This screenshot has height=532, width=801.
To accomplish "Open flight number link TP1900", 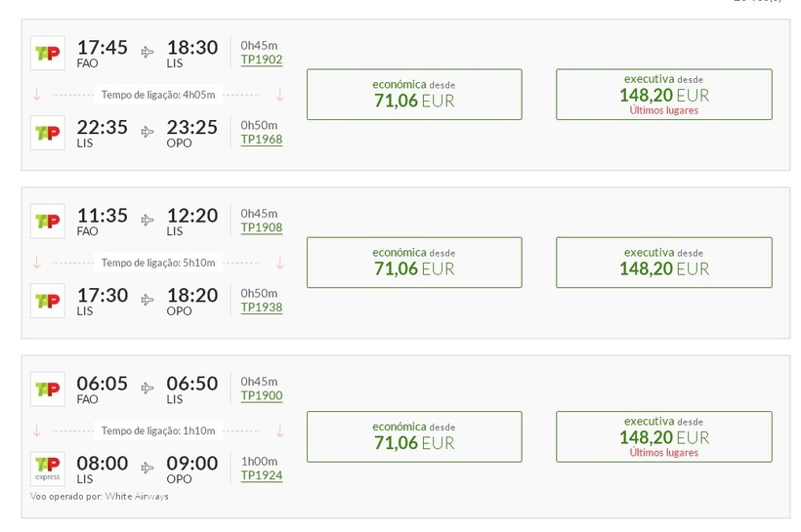I will (x=262, y=395).
